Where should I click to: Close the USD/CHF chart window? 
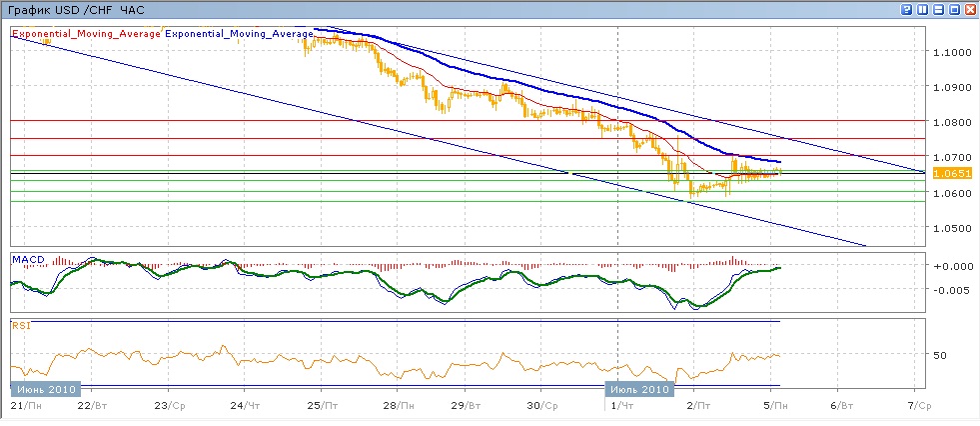click(970, 9)
